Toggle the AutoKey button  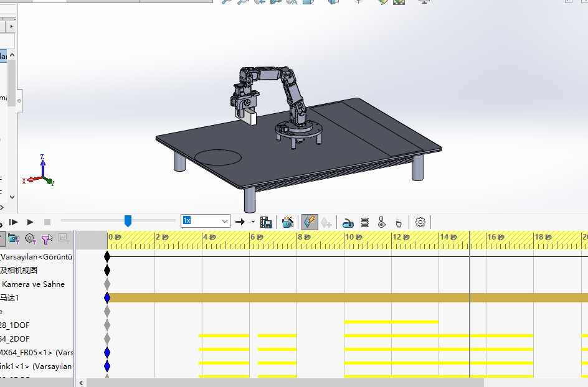[310, 222]
